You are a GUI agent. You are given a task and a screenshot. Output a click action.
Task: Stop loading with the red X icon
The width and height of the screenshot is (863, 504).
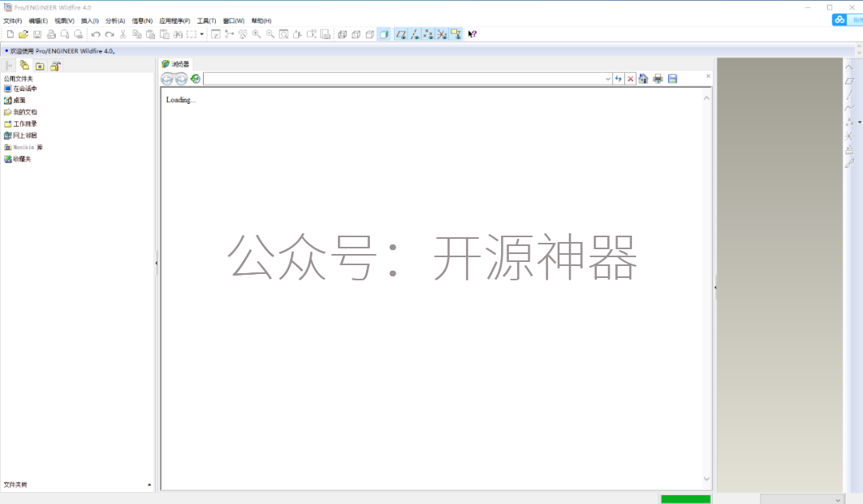tap(630, 79)
